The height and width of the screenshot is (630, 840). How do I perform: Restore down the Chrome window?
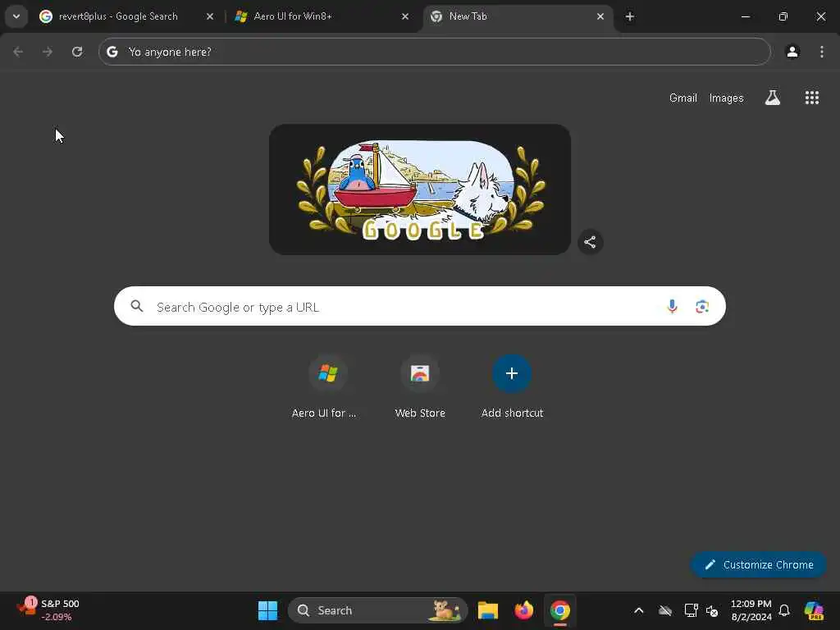pyautogui.click(x=783, y=16)
